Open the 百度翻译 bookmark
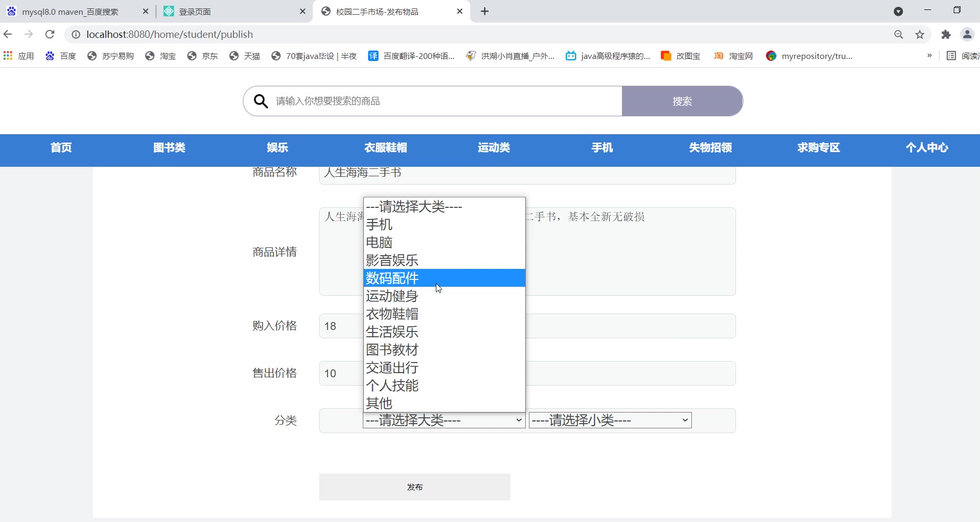The height and width of the screenshot is (522, 980). (x=411, y=56)
